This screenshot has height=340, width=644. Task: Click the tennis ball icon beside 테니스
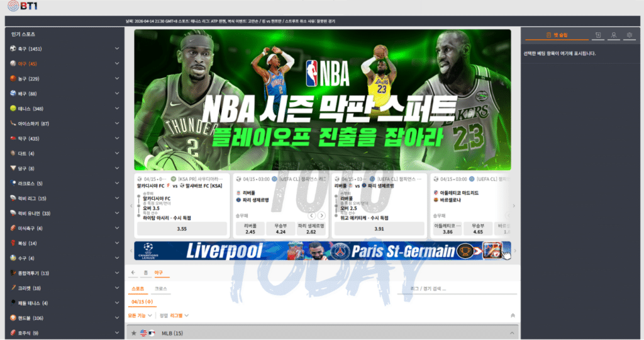(x=13, y=108)
